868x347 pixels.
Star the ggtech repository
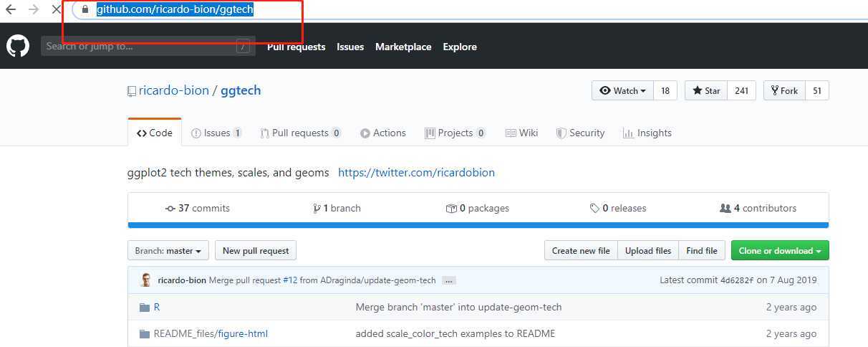pos(706,90)
